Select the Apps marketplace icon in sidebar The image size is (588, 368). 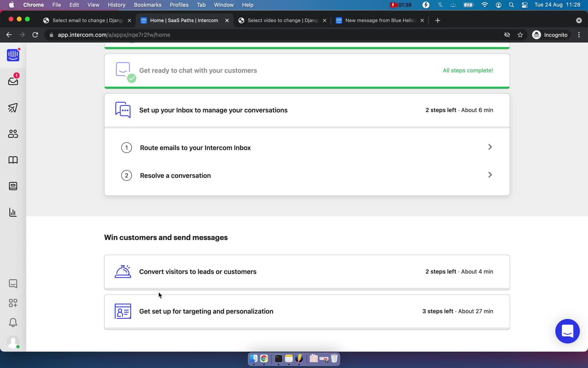pyautogui.click(x=13, y=303)
